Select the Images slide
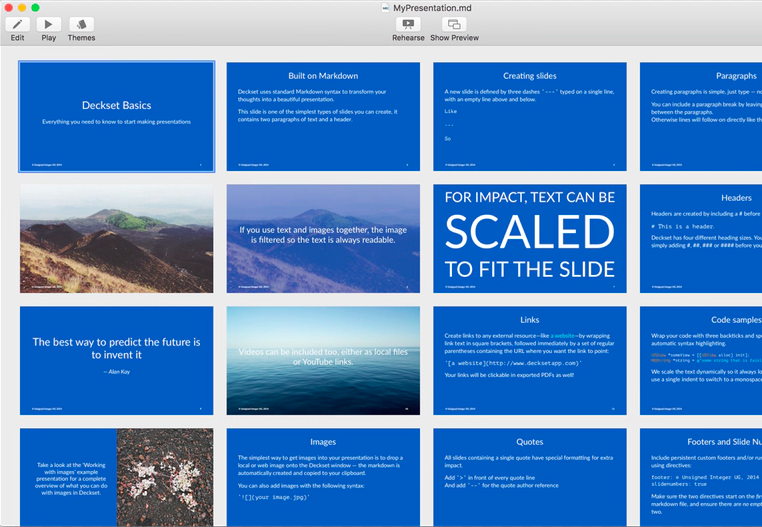The width and height of the screenshot is (762, 527). click(323, 477)
